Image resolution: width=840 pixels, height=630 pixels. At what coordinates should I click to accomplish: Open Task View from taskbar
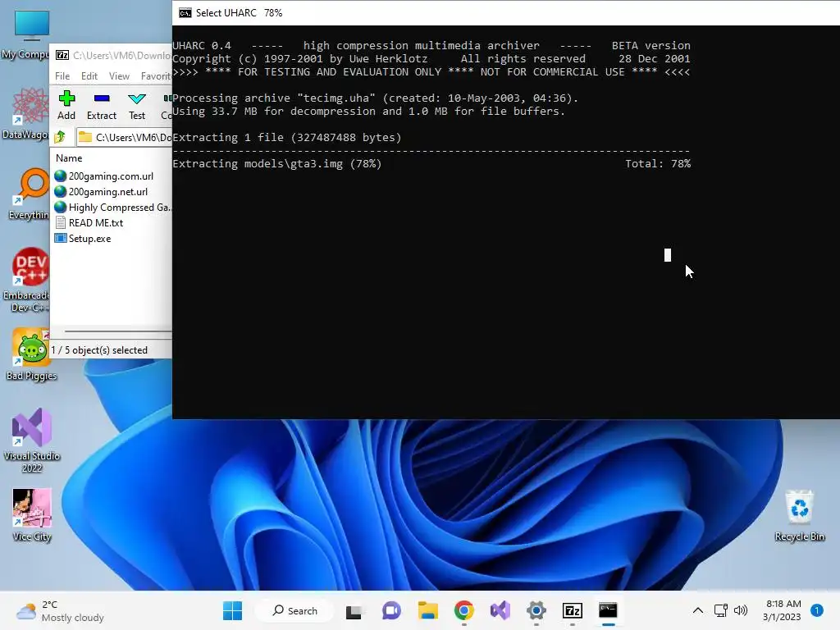point(354,610)
